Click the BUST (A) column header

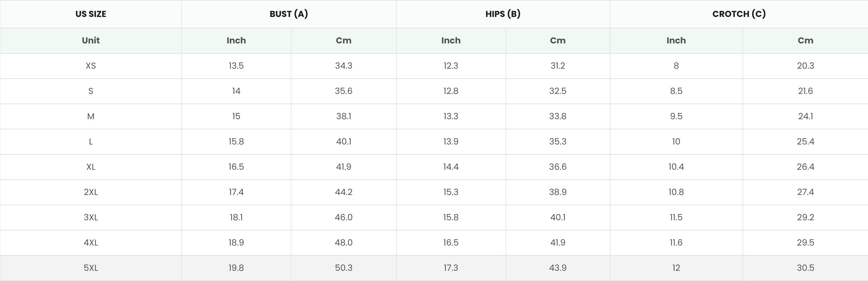(x=288, y=14)
